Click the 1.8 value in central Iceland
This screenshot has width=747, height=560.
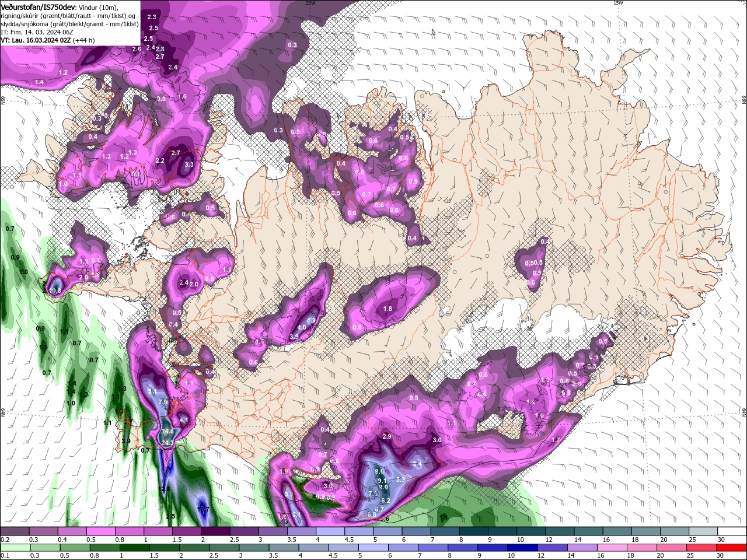coord(388,309)
